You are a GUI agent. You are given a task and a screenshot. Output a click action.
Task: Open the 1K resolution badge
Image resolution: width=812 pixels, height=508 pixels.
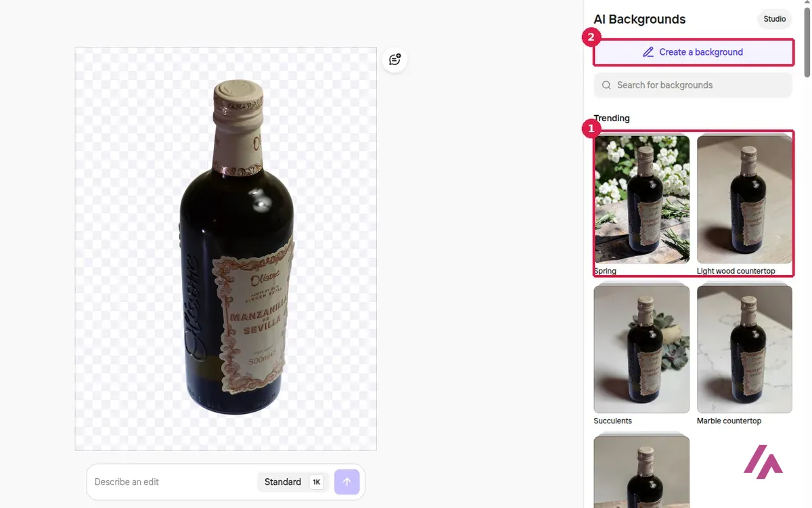316,482
